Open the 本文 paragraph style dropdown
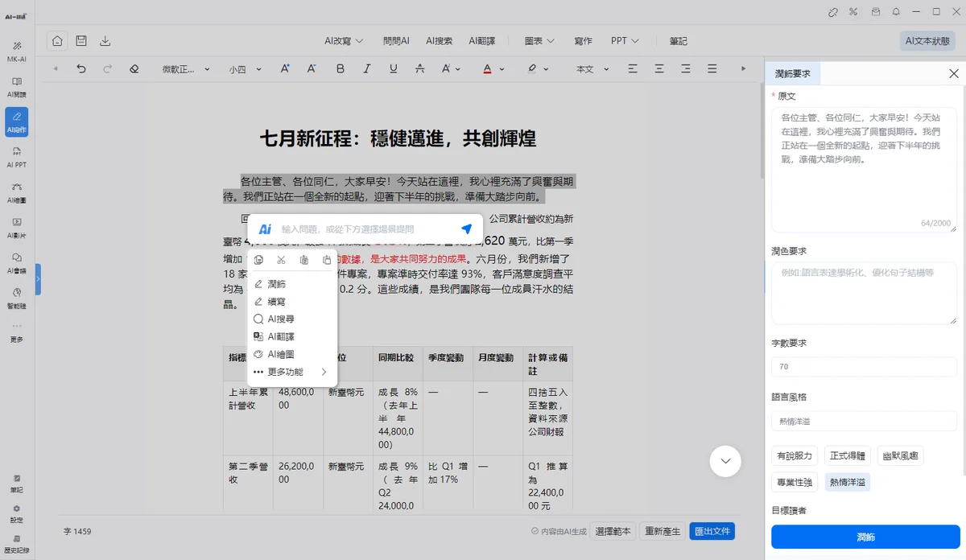 point(591,69)
